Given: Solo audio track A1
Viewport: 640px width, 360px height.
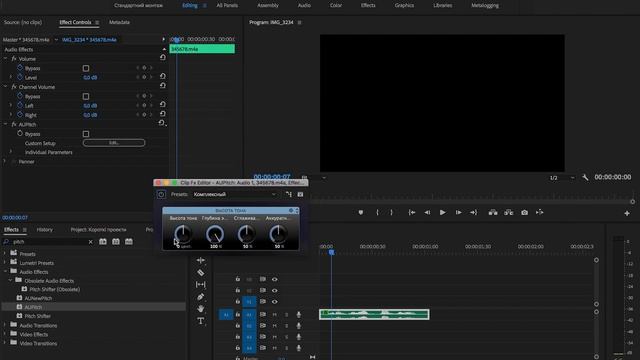Looking at the screenshot, I should pos(286,314).
